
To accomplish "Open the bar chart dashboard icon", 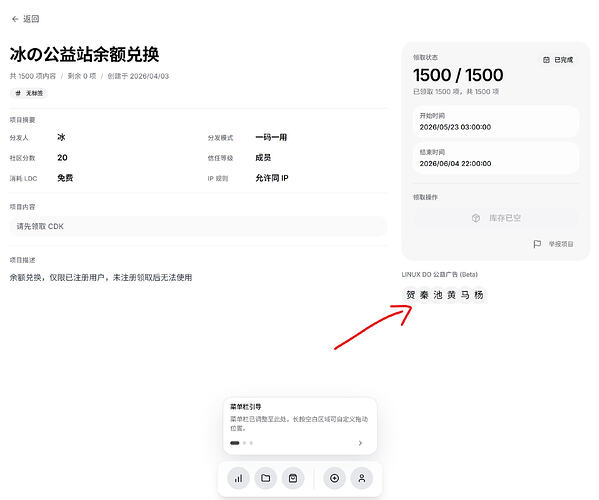I will pos(238,478).
